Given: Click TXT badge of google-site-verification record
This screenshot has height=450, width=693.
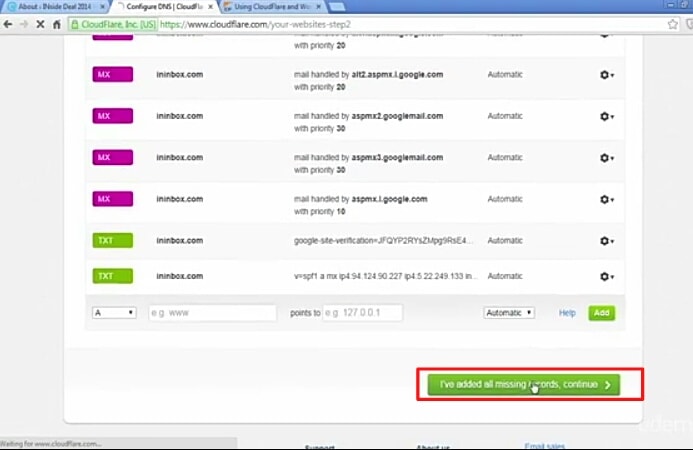Looking at the screenshot, I should 113,240.
